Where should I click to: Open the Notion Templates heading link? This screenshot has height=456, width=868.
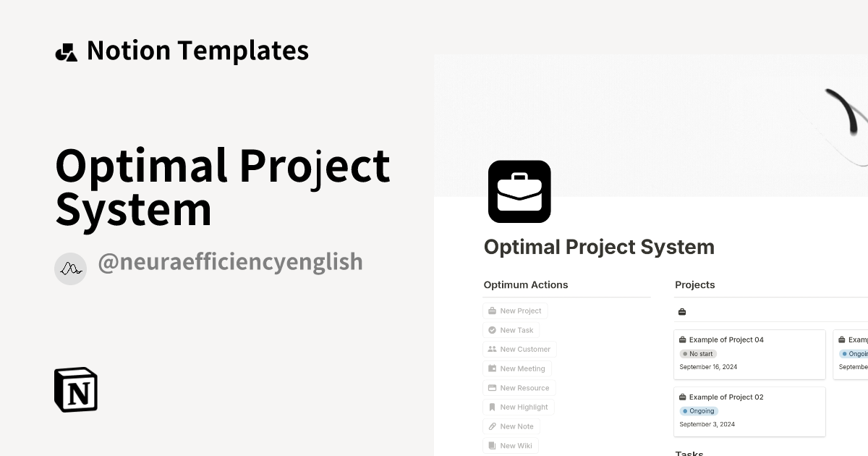point(197,51)
